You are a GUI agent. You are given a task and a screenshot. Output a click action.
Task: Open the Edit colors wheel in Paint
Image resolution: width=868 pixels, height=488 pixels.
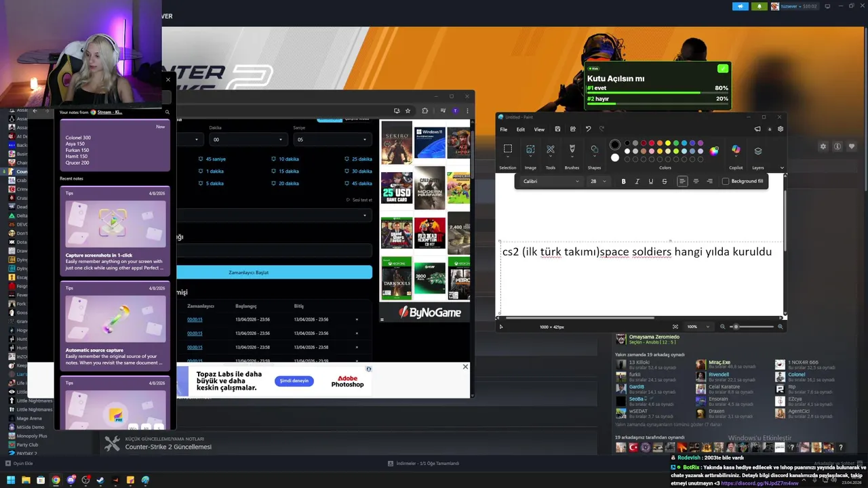pos(714,150)
